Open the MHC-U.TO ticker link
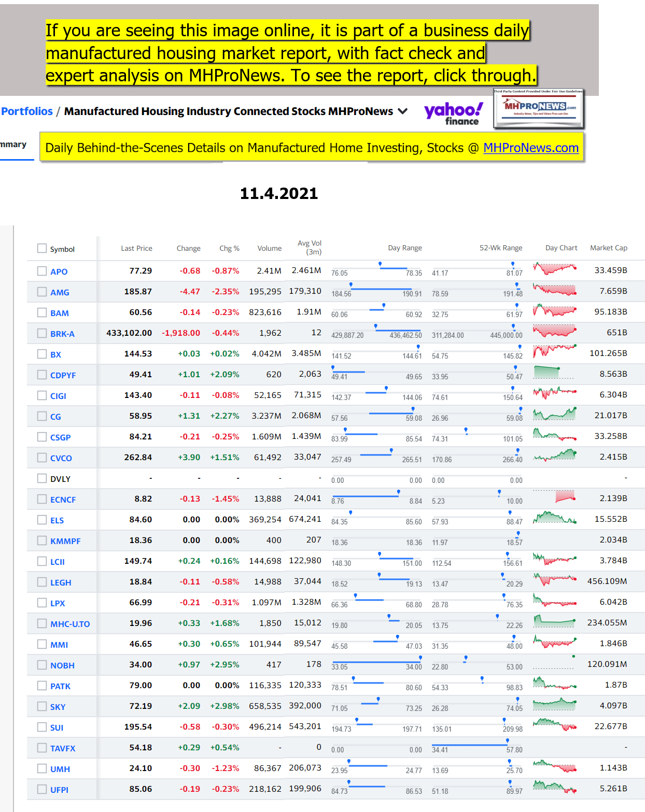The height and width of the screenshot is (812, 645). coord(70,624)
